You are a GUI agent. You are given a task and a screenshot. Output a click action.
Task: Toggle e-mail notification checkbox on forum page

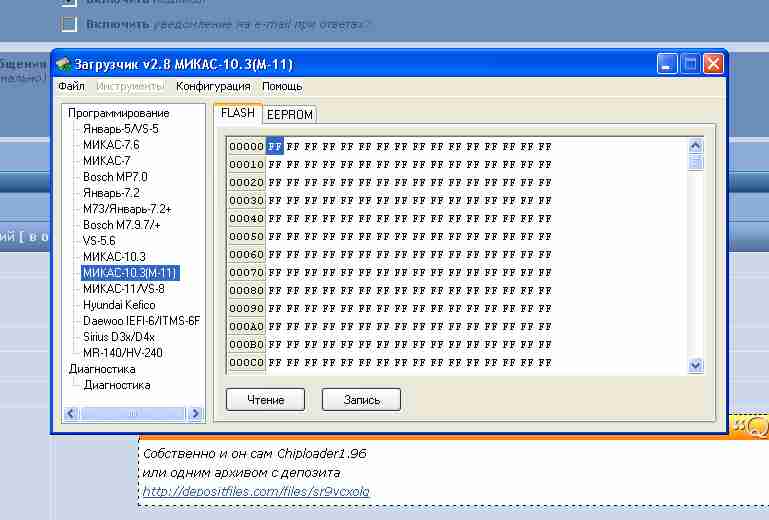coord(69,24)
